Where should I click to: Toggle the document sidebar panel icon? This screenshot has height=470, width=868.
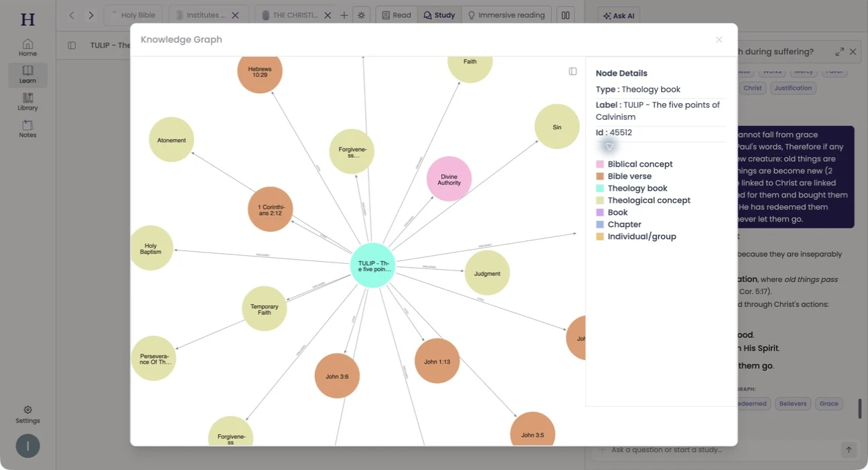pos(72,46)
